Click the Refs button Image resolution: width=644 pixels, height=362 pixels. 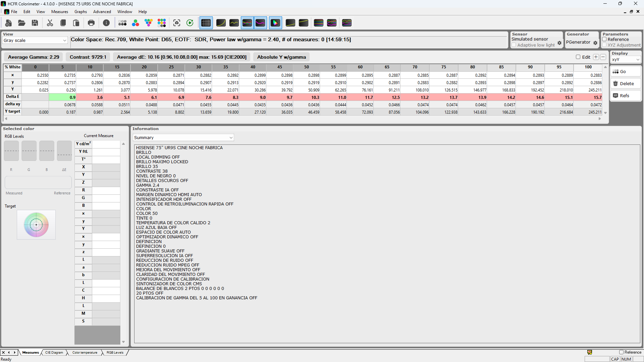click(626, 96)
